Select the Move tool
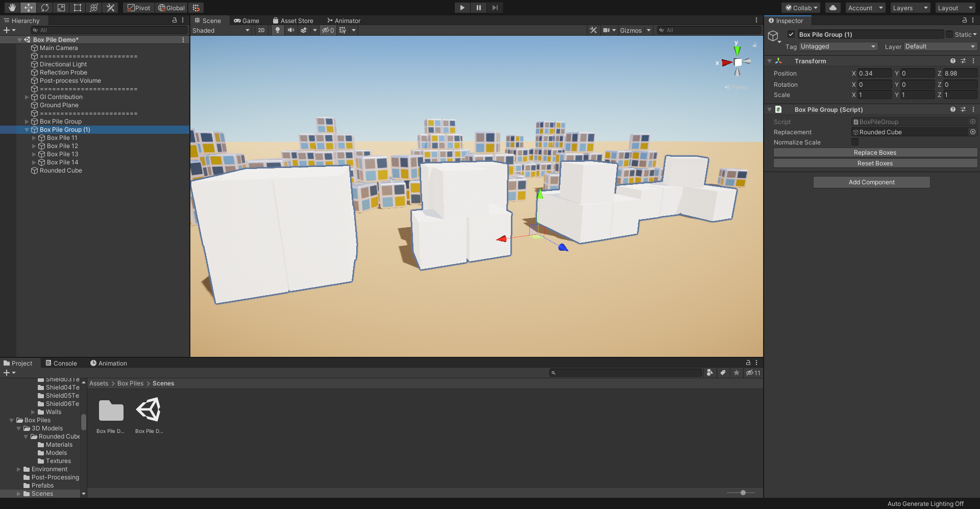This screenshot has width=980, height=509. click(x=29, y=8)
